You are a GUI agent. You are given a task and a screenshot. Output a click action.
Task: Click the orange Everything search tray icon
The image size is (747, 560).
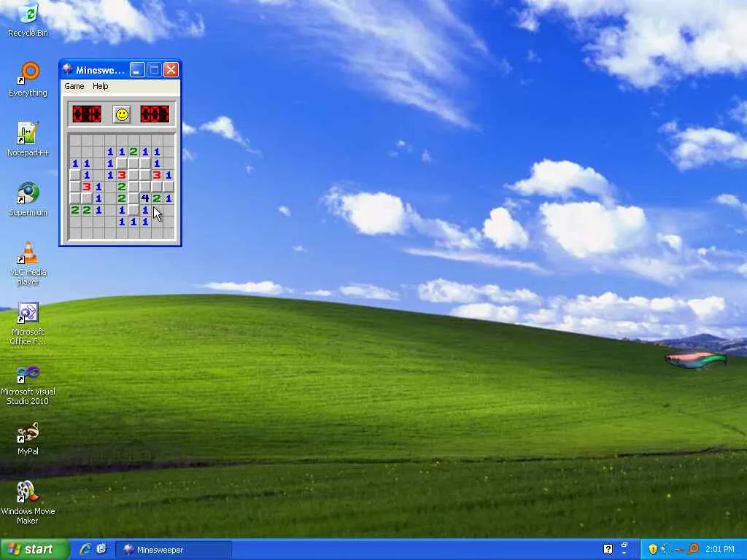(694, 549)
